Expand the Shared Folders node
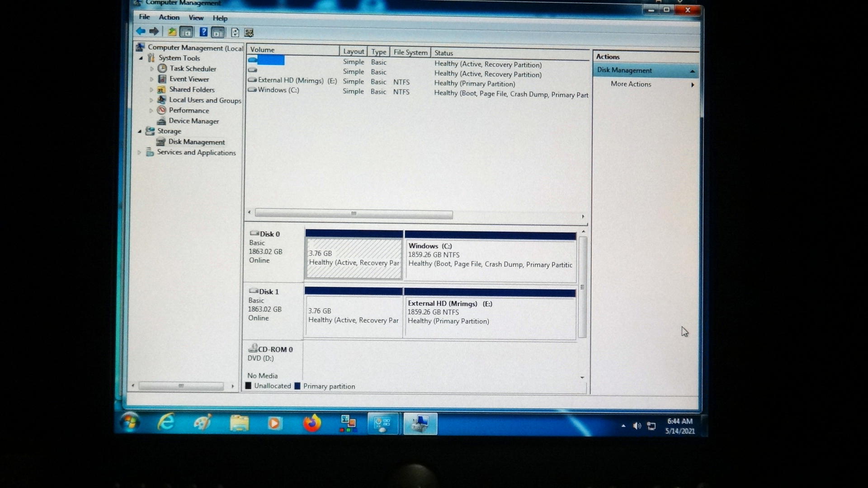The width and height of the screenshot is (868, 488). pyautogui.click(x=151, y=89)
